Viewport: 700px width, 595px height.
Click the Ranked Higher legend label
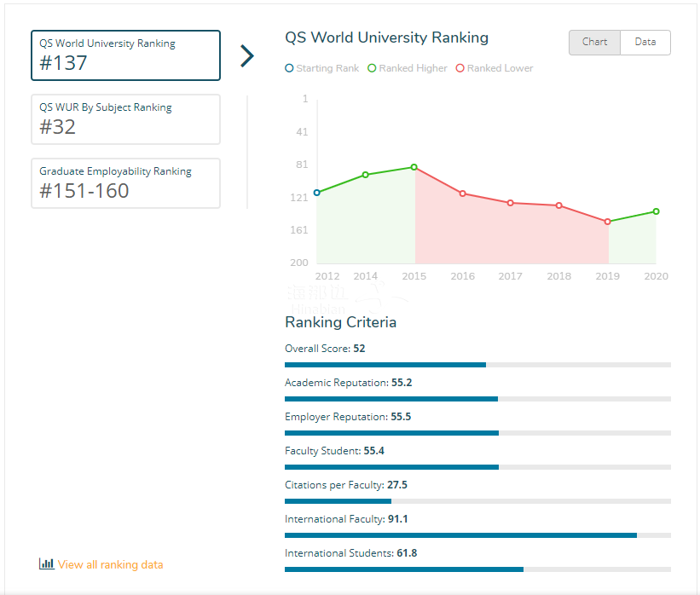click(x=413, y=68)
